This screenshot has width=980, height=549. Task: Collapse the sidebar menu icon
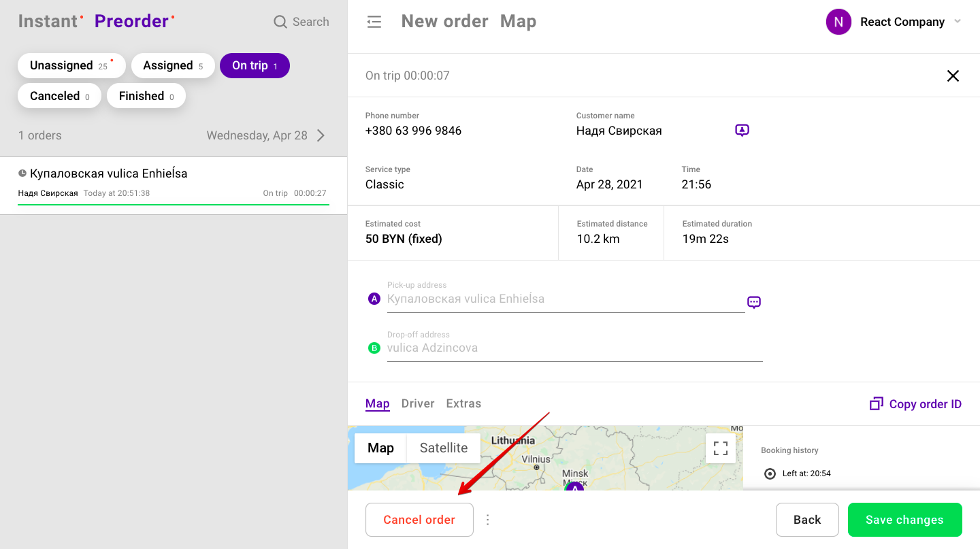point(374,22)
